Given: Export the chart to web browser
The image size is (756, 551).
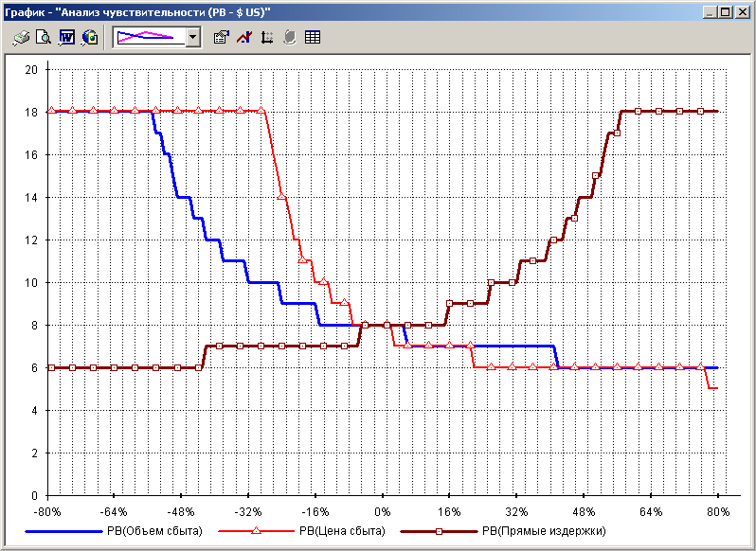Looking at the screenshot, I should click(90, 37).
